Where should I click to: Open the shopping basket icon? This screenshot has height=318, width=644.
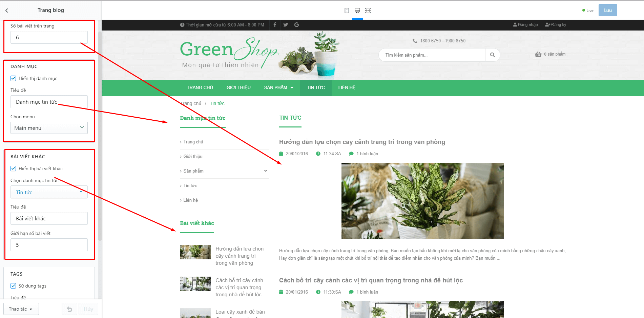pyautogui.click(x=538, y=54)
